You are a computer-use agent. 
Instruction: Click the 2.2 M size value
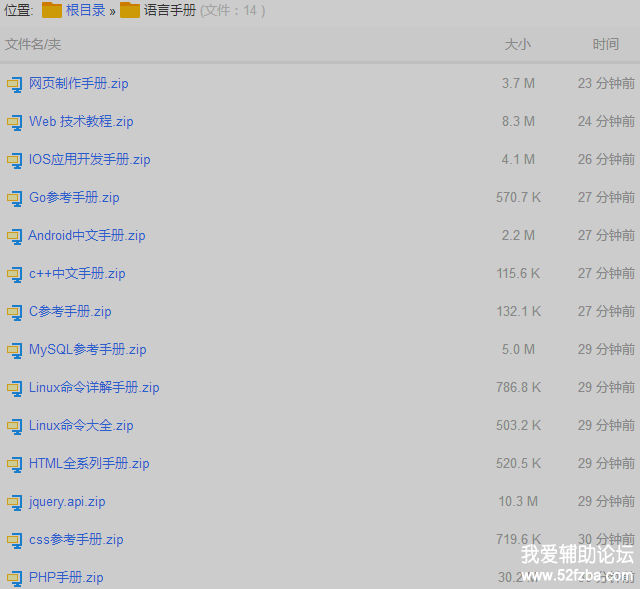click(x=518, y=235)
